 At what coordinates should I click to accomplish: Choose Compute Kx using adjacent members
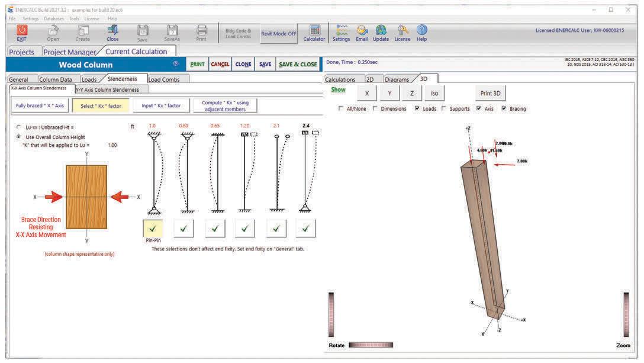(x=225, y=105)
